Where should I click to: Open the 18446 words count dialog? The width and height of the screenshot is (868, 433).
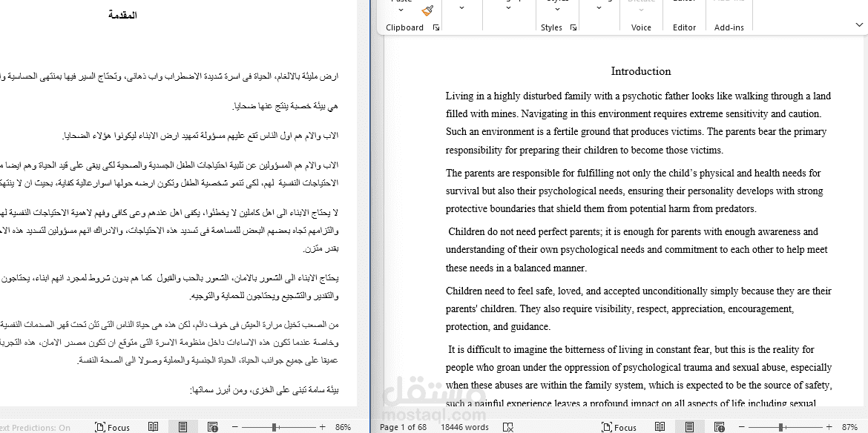464,427
